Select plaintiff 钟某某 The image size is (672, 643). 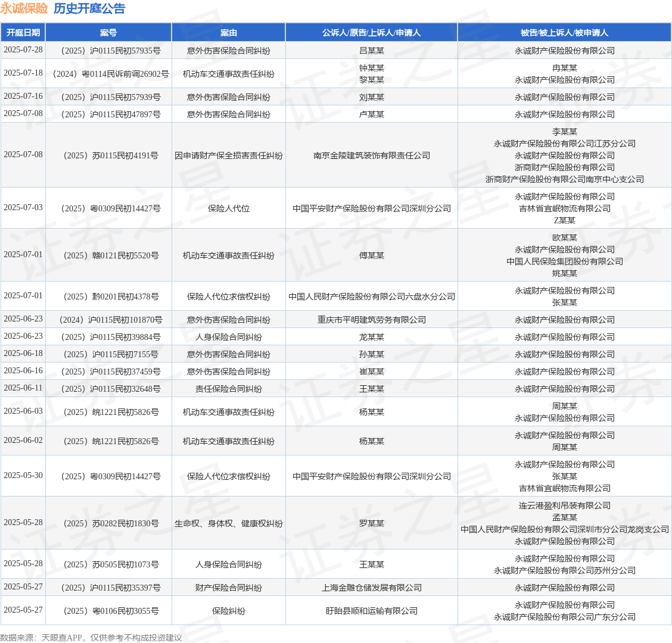(x=372, y=68)
